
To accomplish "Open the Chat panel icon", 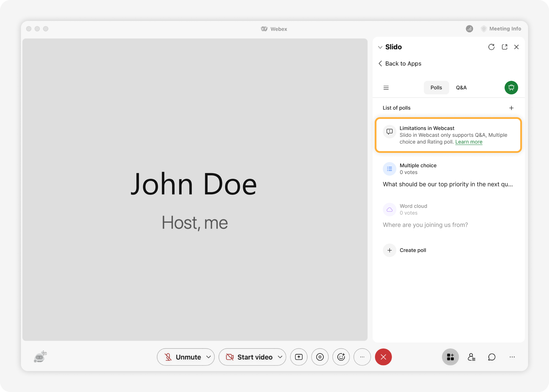I will (492, 357).
